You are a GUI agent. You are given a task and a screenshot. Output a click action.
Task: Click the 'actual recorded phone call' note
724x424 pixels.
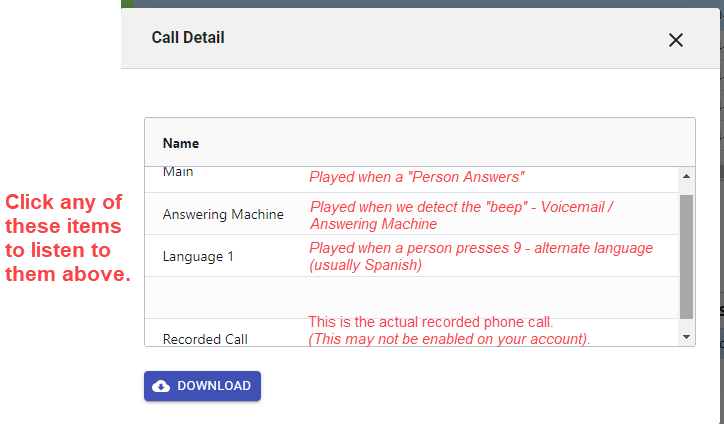tap(430, 322)
